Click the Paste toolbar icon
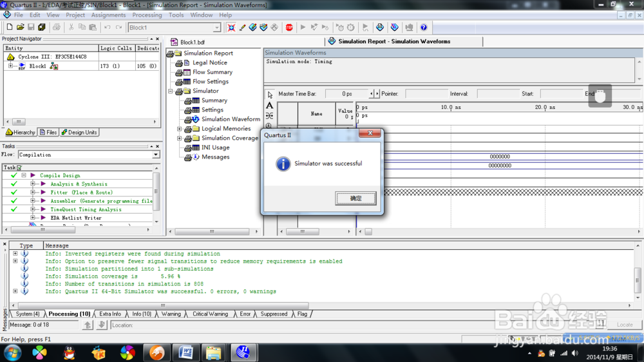Screen dimensions: 644x362 click(93, 27)
